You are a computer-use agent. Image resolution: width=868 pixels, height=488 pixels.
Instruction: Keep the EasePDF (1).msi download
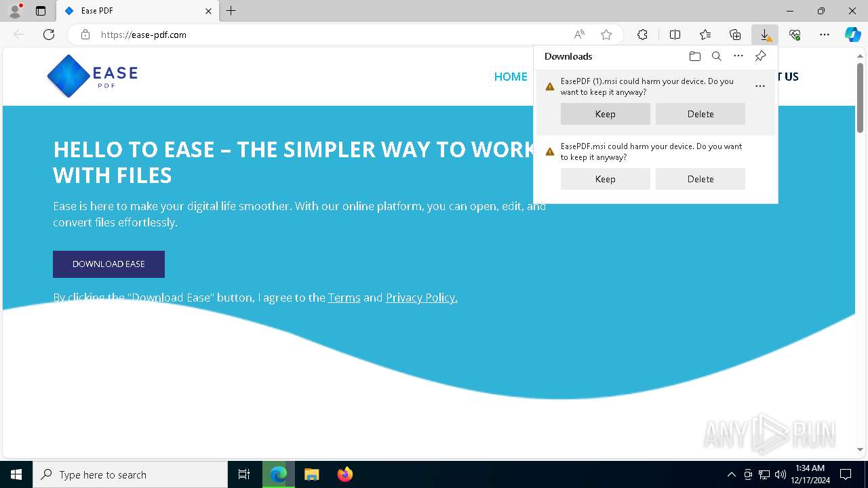click(x=606, y=114)
